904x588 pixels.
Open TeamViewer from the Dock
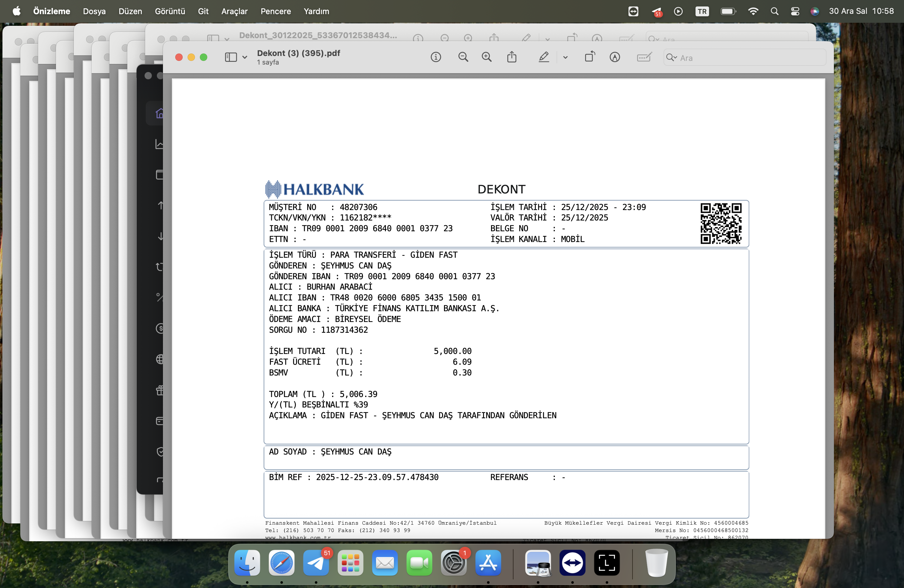tap(573, 562)
